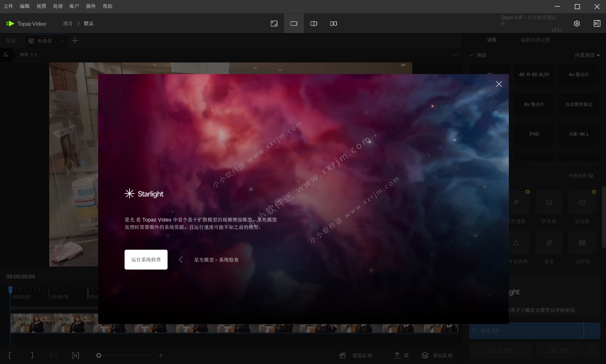The width and height of the screenshot is (606, 364).
Task: Select the Gaia (盖亚) model
Action: [x=549, y=242]
